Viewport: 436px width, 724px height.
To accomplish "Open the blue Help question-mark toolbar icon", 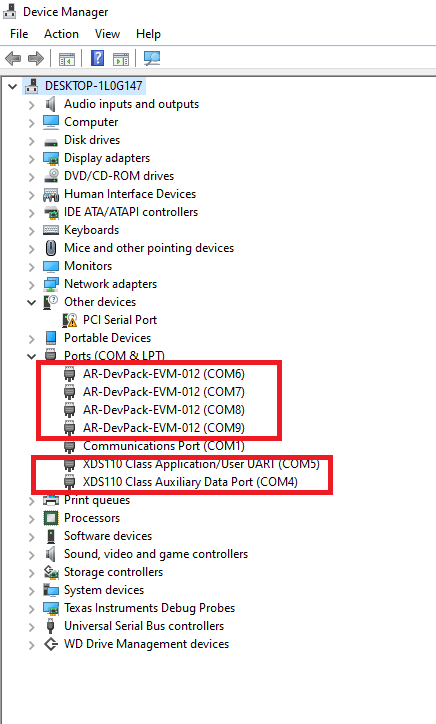I will point(97,59).
